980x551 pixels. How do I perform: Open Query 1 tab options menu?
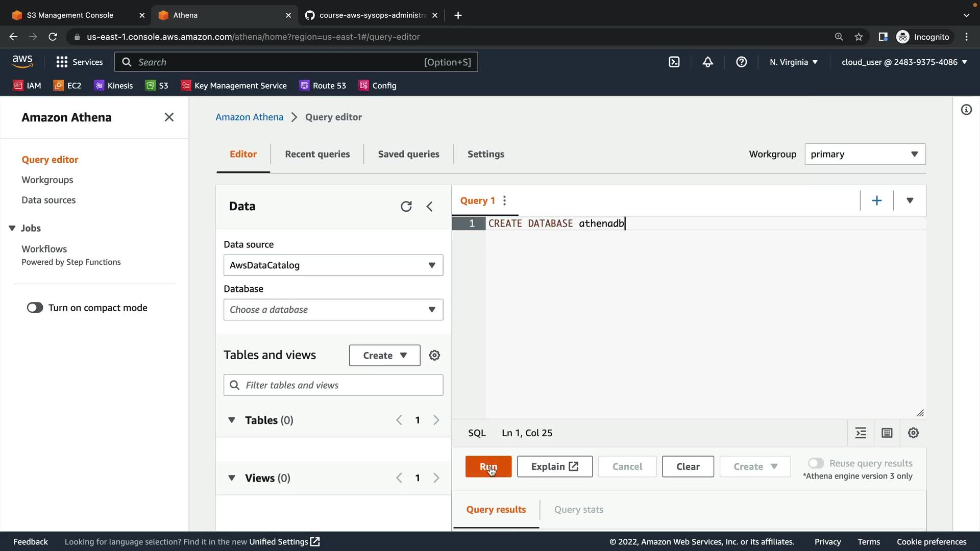pyautogui.click(x=504, y=201)
